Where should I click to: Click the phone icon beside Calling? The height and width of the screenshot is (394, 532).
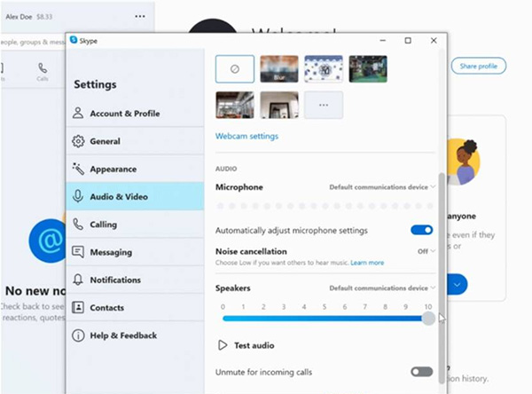coord(78,225)
